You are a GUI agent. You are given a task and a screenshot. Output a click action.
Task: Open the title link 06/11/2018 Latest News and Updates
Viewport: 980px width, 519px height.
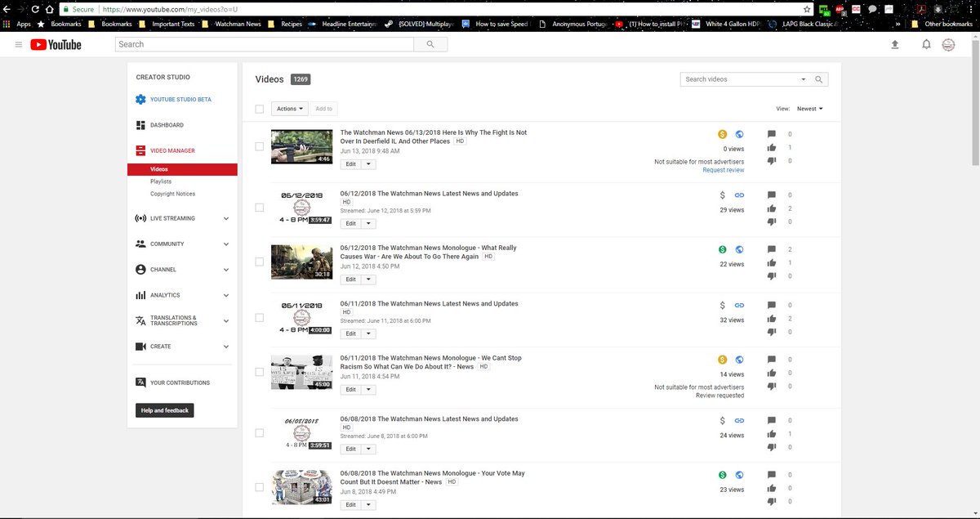pyautogui.click(x=430, y=304)
